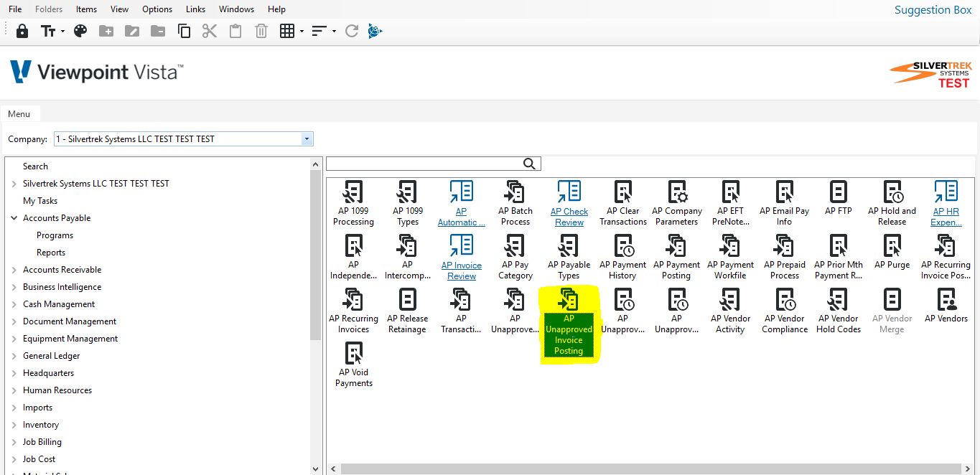This screenshot has width=980, height=475.
Task: Open AP Pay Category
Action: coord(515,258)
